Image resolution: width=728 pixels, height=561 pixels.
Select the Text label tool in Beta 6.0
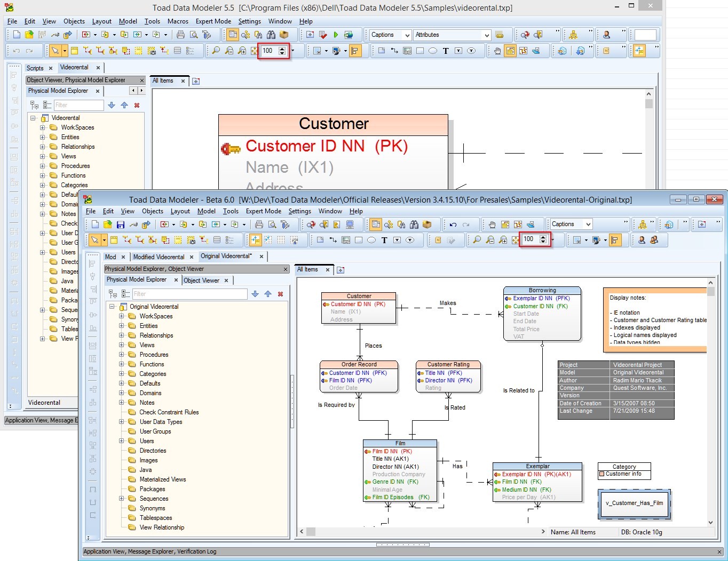(x=384, y=240)
